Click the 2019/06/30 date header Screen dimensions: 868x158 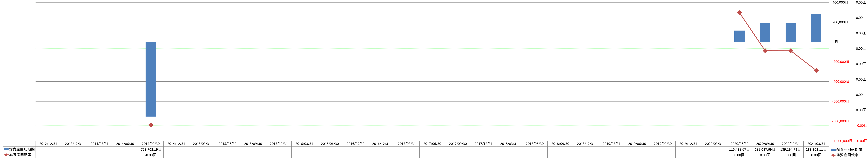(637, 144)
